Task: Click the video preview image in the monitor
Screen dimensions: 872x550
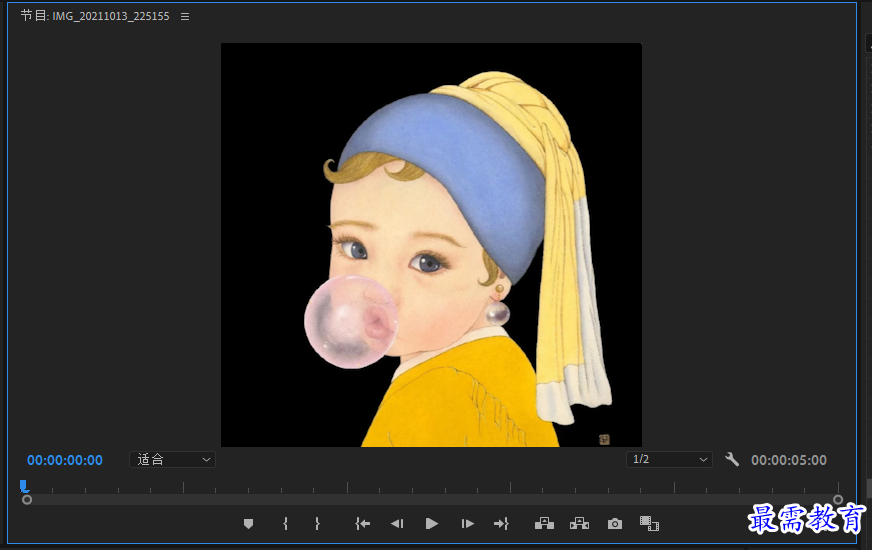Action: (x=432, y=245)
